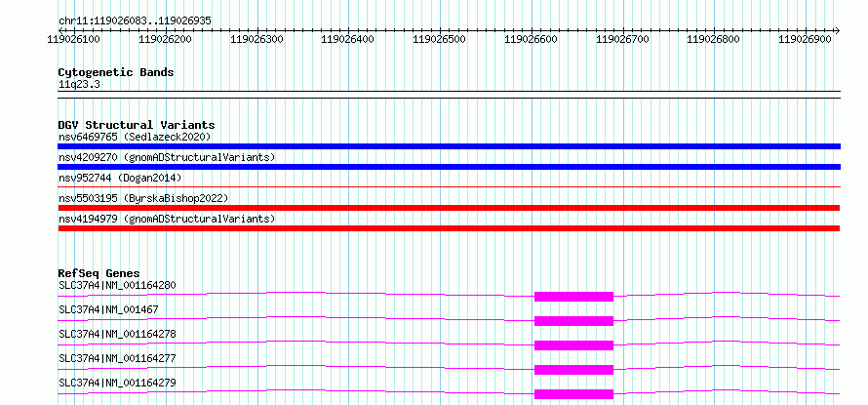The image size is (868, 405).
Task: Click the magenta exon block of NM_001164280
Action: (574, 297)
